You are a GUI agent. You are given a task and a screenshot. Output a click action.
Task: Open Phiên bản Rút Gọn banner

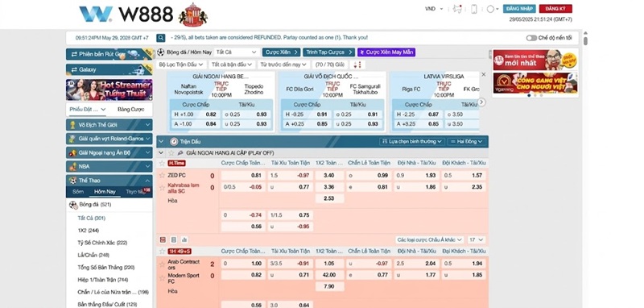[109, 54]
